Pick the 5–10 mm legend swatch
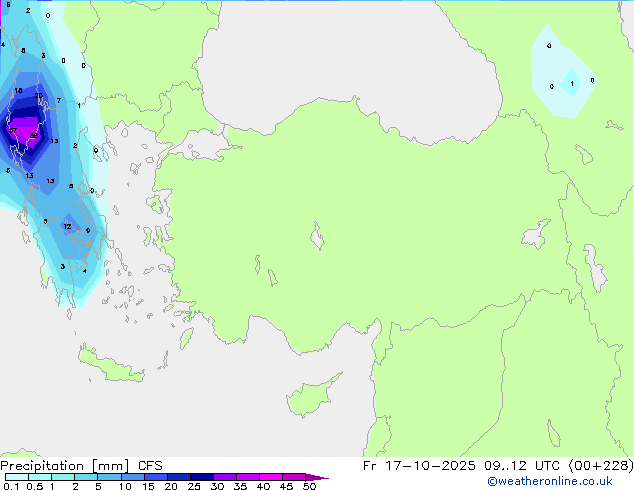This screenshot has height=490, width=634. [109, 477]
